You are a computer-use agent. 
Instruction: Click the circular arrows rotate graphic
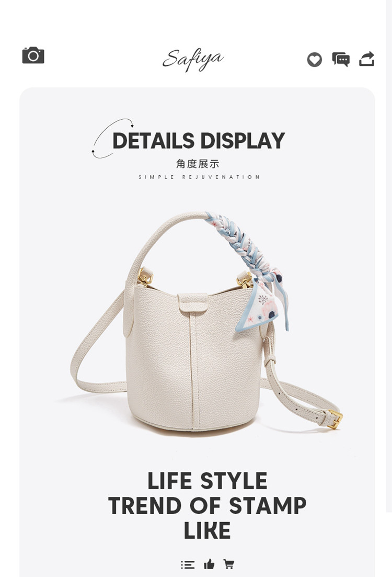coord(111,139)
